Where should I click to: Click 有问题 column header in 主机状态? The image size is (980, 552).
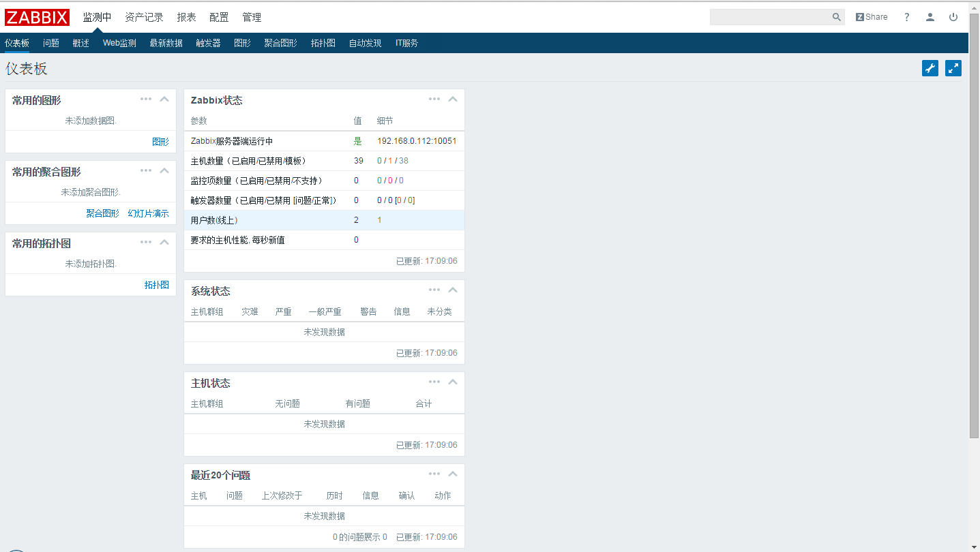pyautogui.click(x=357, y=403)
